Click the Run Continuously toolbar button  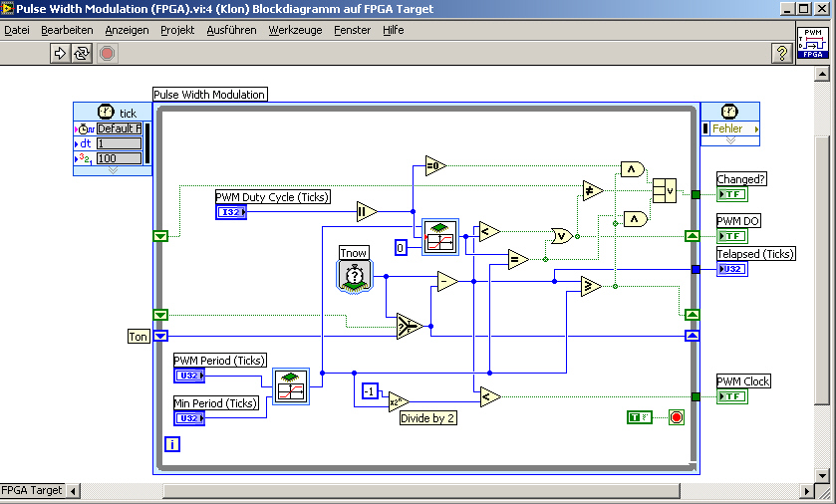click(82, 53)
